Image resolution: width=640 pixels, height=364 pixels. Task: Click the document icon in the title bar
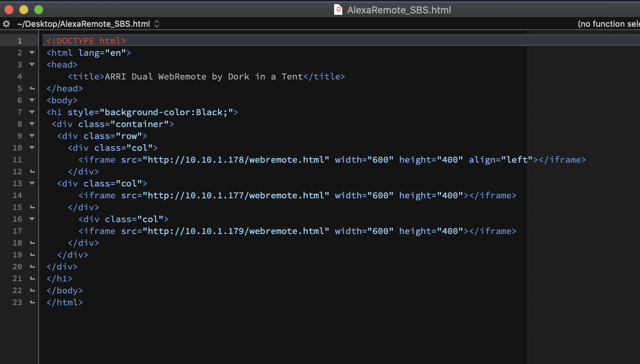[x=338, y=10]
